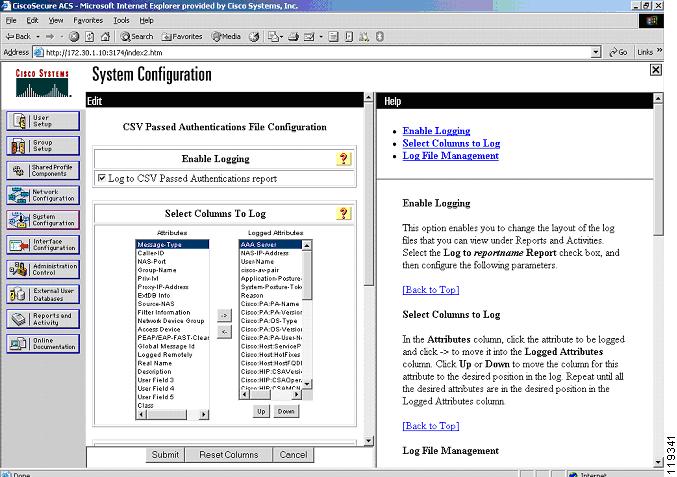Viewport: 677px width, 477px height.
Task: Click the Cancel button
Action: pyautogui.click(x=293, y=455)
